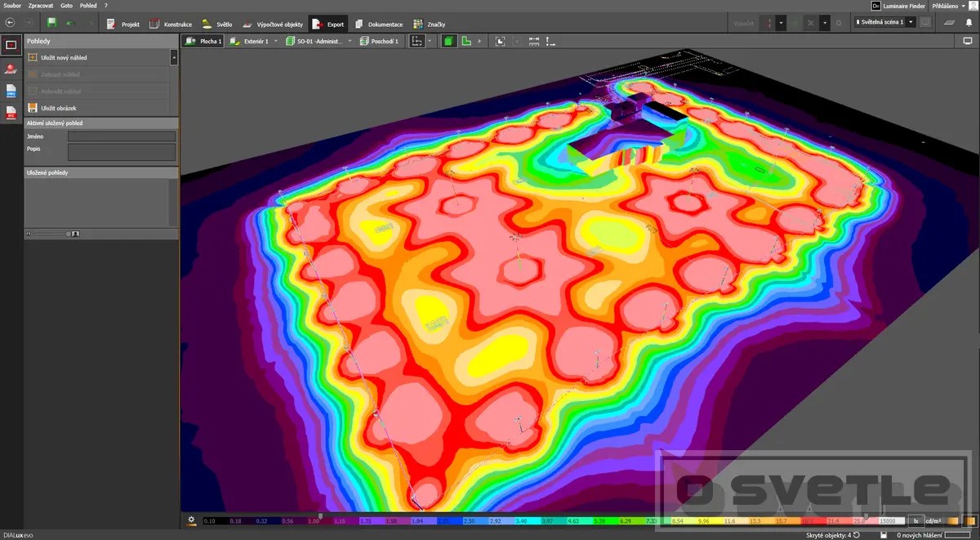Click the cd/m² unit label on the scale
Viewport: 980px width, 540px height.
pos(933,520)
